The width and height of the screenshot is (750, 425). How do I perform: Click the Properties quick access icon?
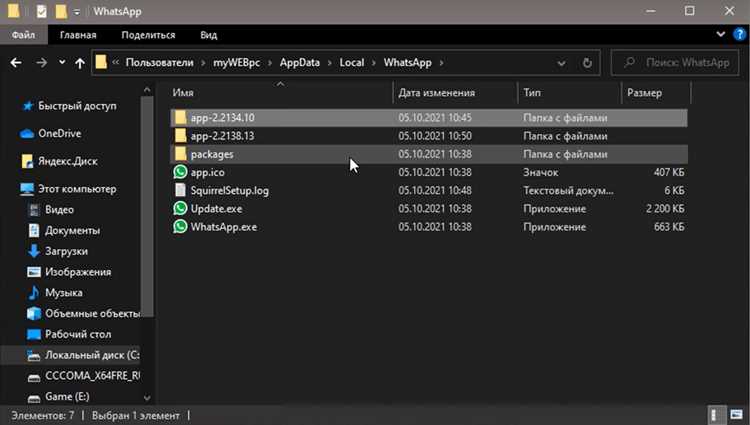point(42,11)
